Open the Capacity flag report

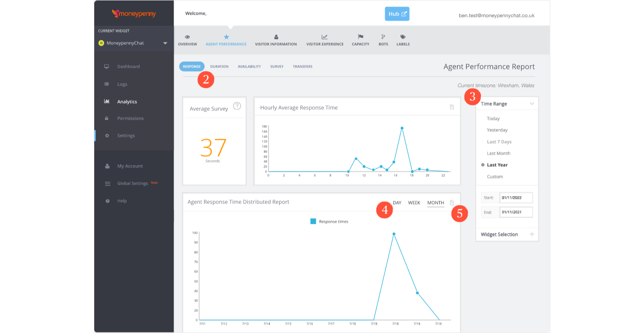click(360, 40)
